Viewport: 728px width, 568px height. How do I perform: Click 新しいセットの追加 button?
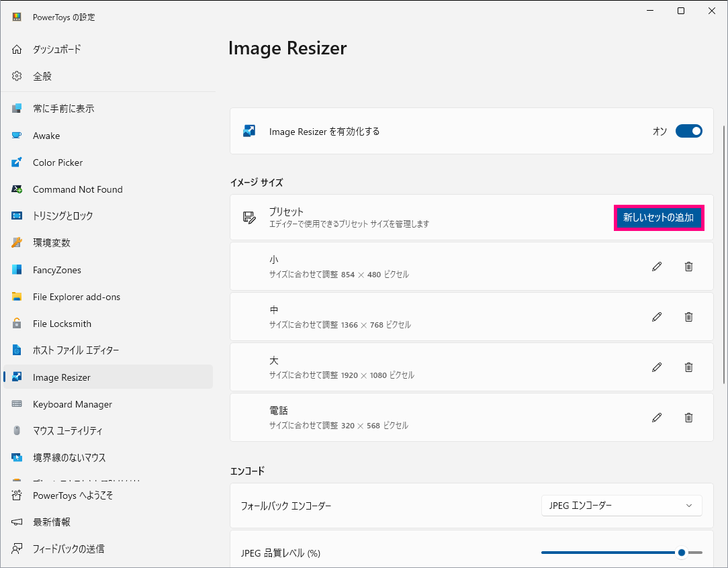click(x=659, y=218)
